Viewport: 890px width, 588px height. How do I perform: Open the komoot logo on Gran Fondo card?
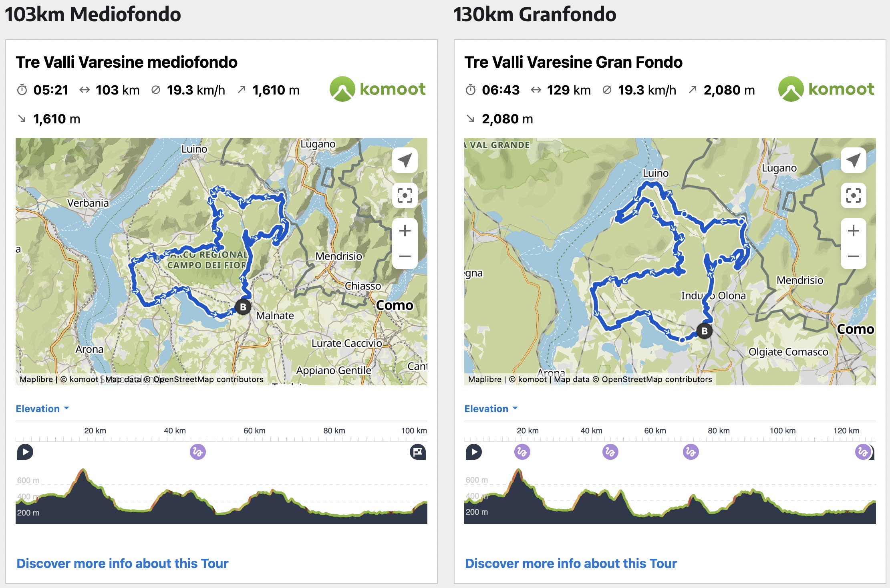click(826, 89)
